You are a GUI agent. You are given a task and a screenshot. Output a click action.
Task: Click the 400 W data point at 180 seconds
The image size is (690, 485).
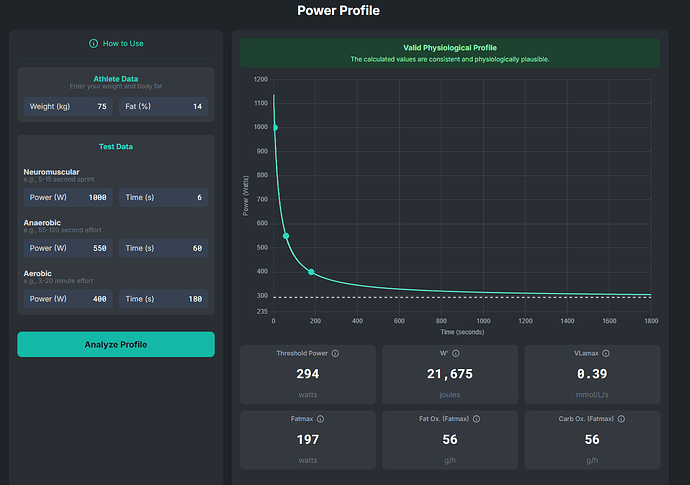tap(311, 272)
